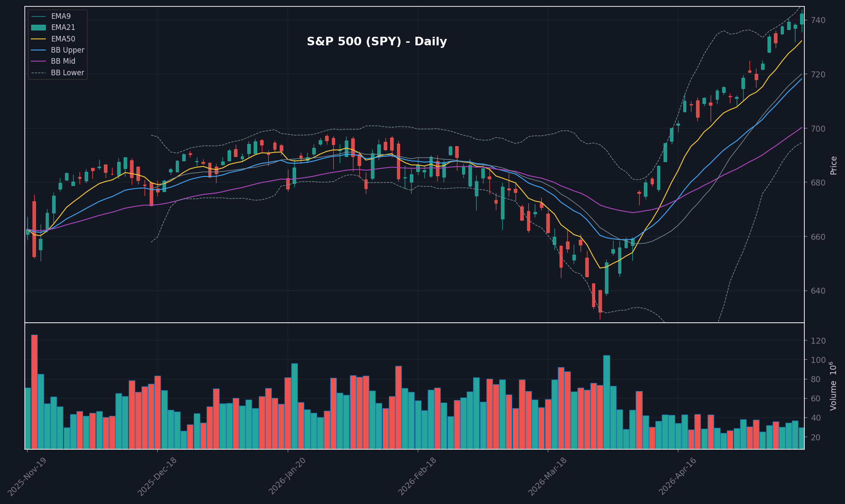Click the chart title S&P 500 (SPY) - Daily
Image resolution: width=845 pixels, height=504 pixels.
[x=377, y=42]
